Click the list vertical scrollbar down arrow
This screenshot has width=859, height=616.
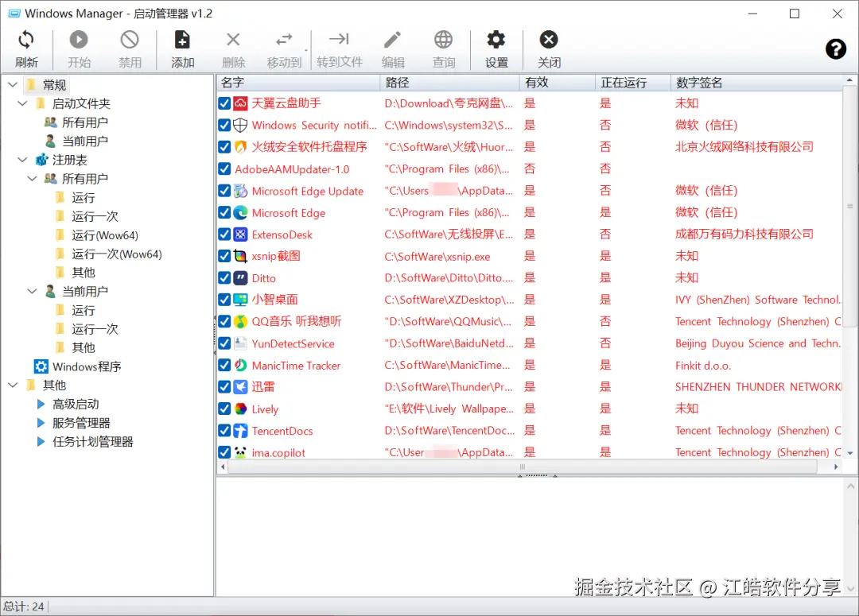point(850,453)
